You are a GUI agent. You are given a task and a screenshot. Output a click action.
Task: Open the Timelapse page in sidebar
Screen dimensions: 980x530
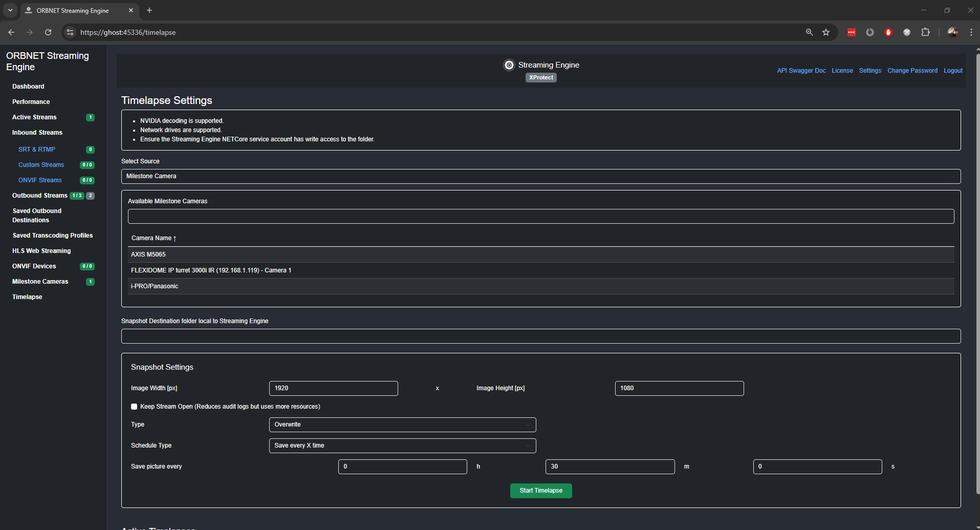(x=27, y=297)
